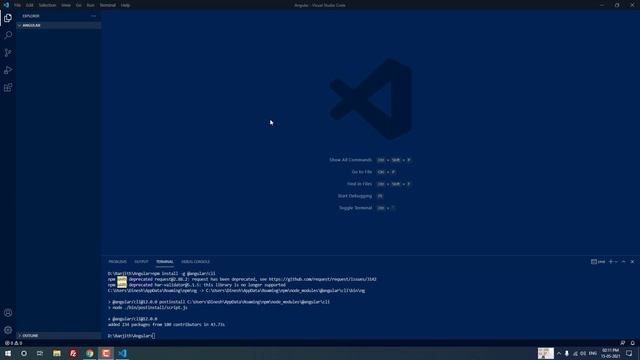Image resolution: width=640 pixels, height=360 pixels.
Task: Open the Explorer view in activity bar
Action: coord(8,18)
